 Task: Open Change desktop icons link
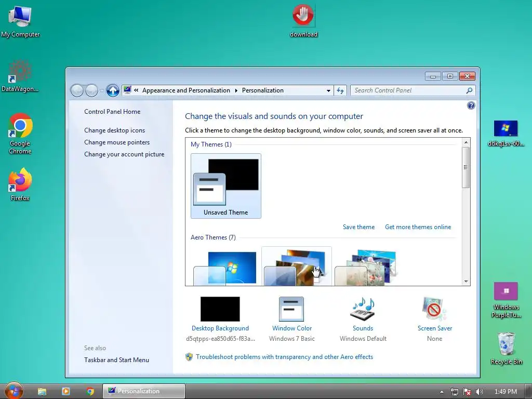coord(115,130)
